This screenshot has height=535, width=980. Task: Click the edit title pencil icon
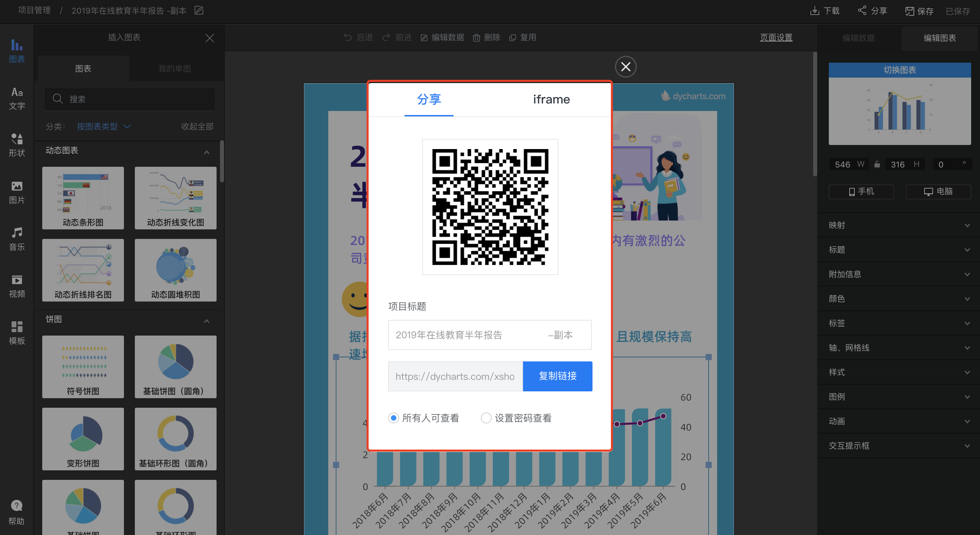point(199,10)
